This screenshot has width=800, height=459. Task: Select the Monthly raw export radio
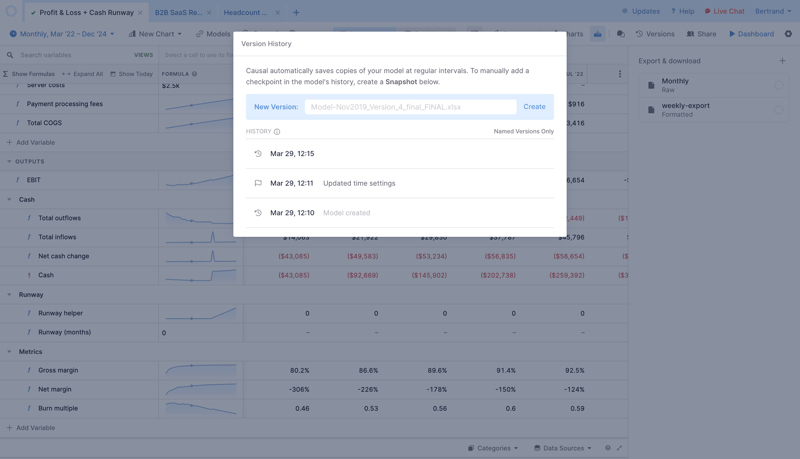click(x=778, y=86)
